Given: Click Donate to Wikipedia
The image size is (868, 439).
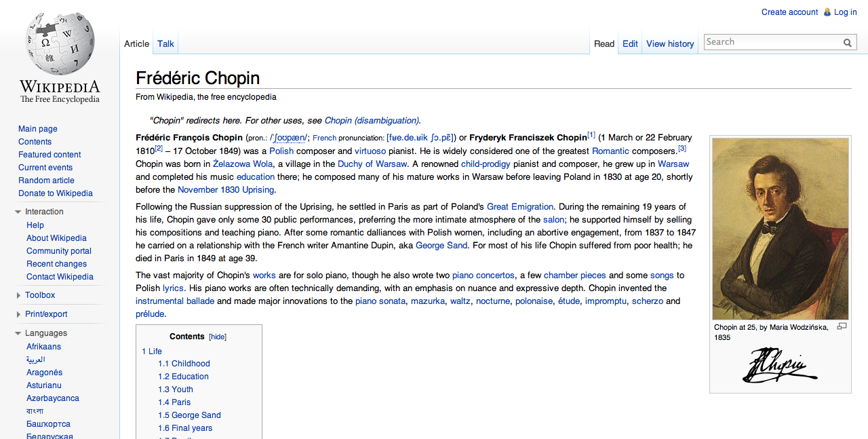Looking at the screenshot, I should coord(56,193).
